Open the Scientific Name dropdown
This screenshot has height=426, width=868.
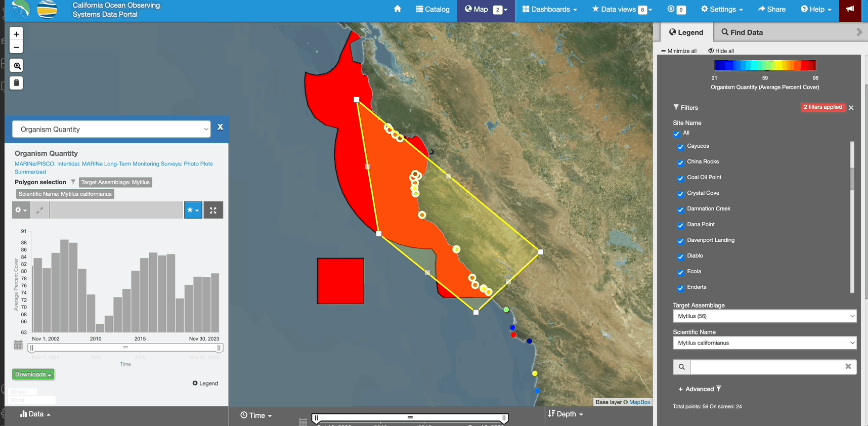point(764,343)
